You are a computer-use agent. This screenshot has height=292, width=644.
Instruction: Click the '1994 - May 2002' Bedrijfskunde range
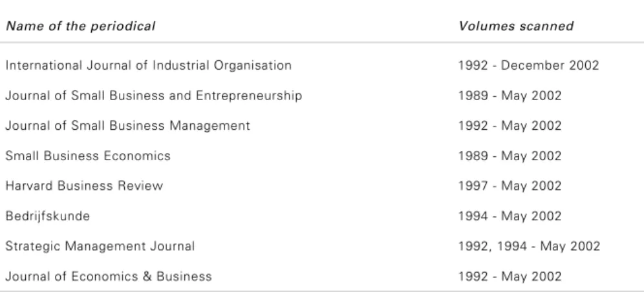(510, 216)
